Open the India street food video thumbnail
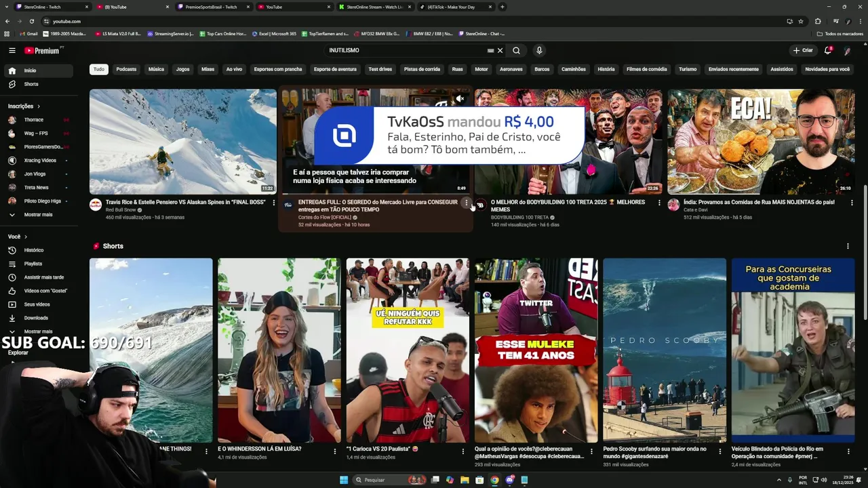The height and width of the screenshot is (488, 868). [761, 142]
